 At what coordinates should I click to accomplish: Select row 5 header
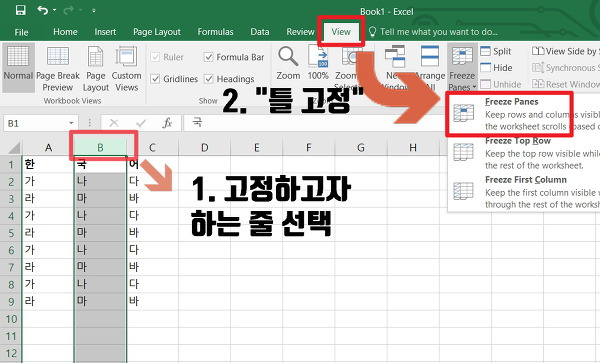pyautogui.click(x=11, y=233)
